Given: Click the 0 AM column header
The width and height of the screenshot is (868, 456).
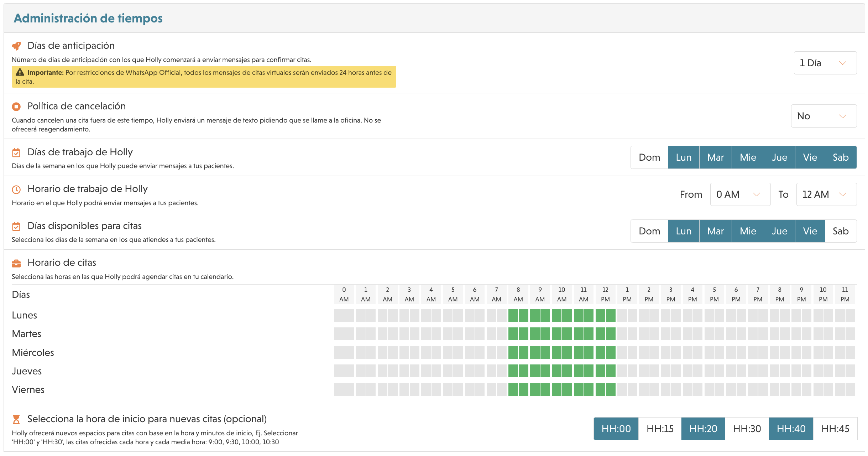Looking at the screenshot, I should tap(344, 295).
